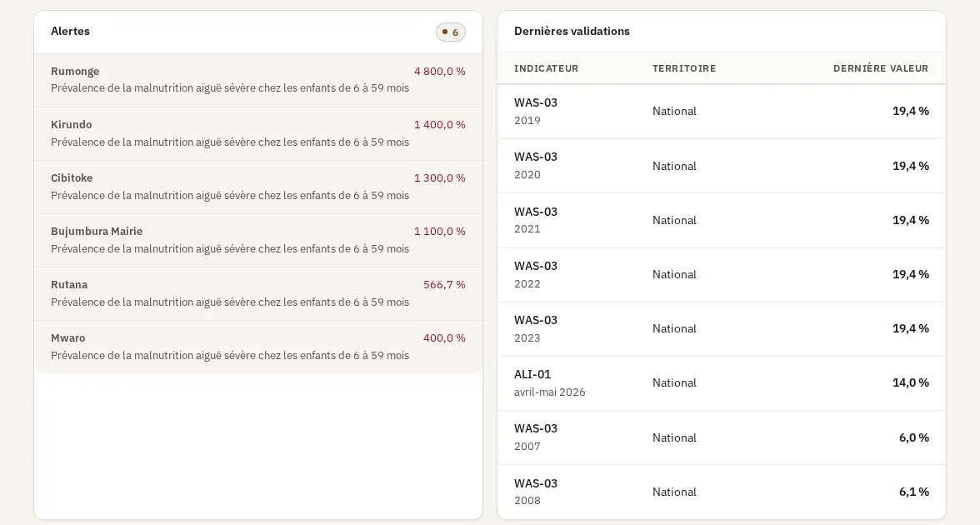Open the Rutana alert row
The image size is (980, 525).
(x=258, y=293)
